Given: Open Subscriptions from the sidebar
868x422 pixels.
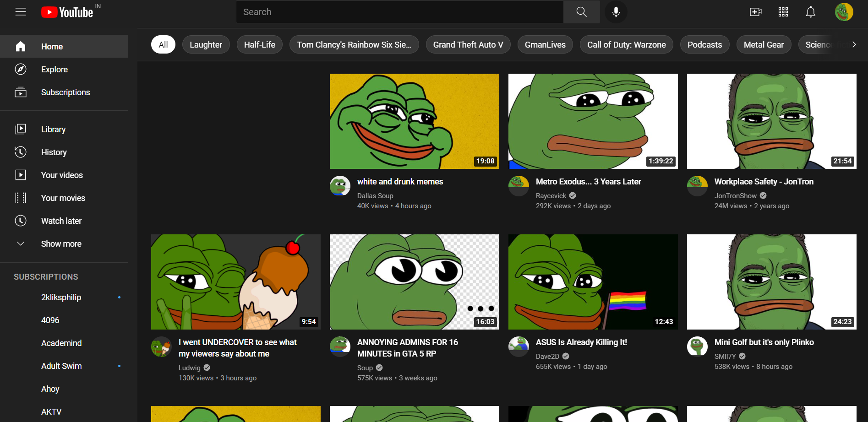Looking at the screenshot, I should 66,92.
